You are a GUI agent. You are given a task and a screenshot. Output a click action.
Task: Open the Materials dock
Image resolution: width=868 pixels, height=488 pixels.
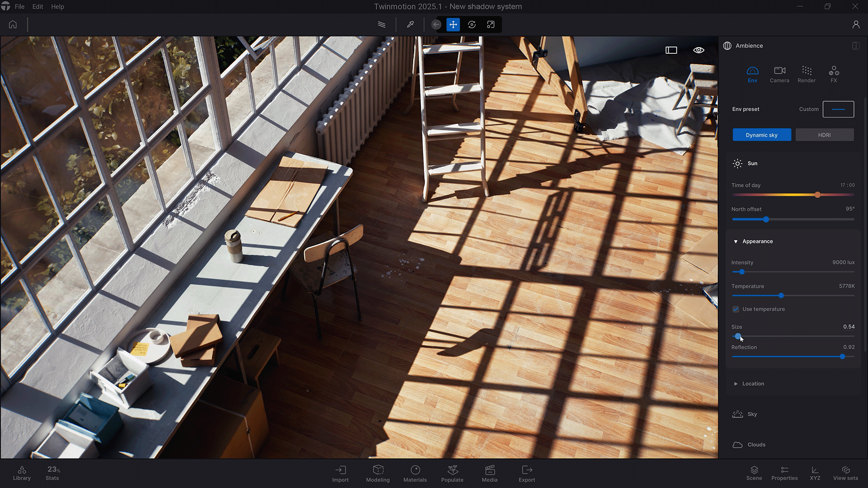tap(415, 474)
